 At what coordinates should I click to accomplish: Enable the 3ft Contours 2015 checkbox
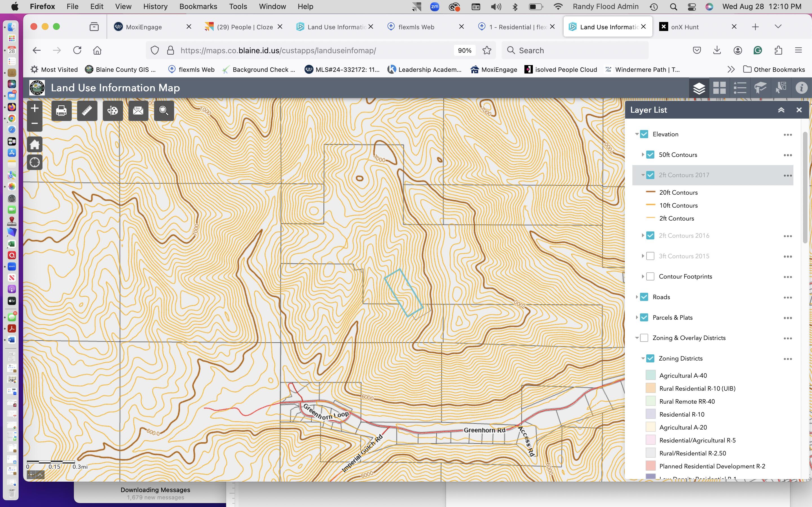650,256
